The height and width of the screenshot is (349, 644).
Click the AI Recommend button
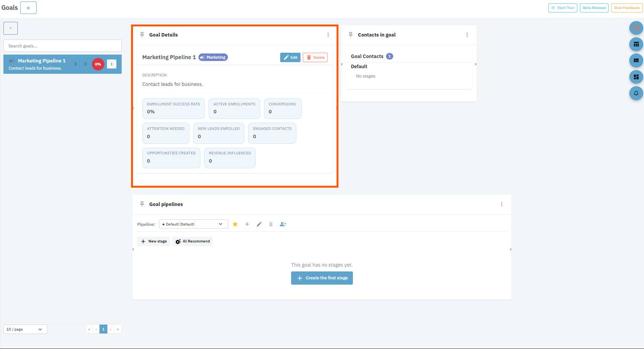[x=192, y=241]
